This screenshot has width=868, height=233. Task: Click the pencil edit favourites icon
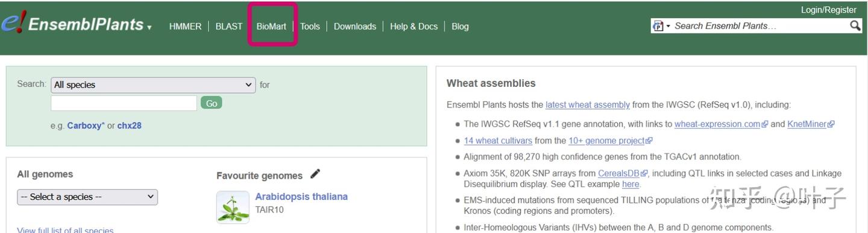(x=315, y=174)
